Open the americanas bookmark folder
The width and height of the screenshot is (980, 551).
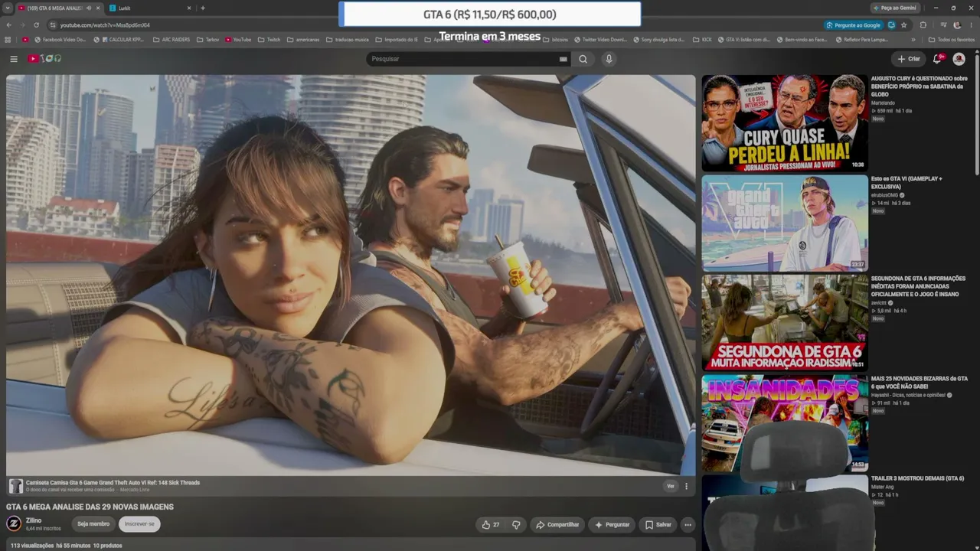click(x=302, y=40)
